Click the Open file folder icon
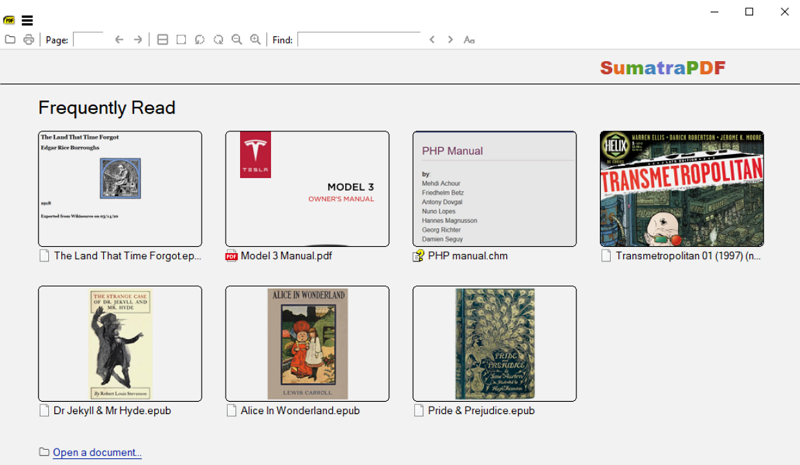 tap(10, 40)
